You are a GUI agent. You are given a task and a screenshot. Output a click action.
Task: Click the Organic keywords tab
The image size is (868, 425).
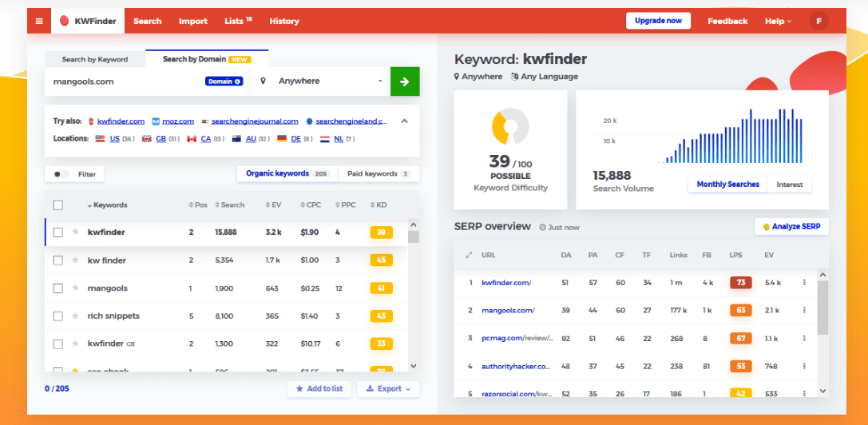[x=287, y=173]
